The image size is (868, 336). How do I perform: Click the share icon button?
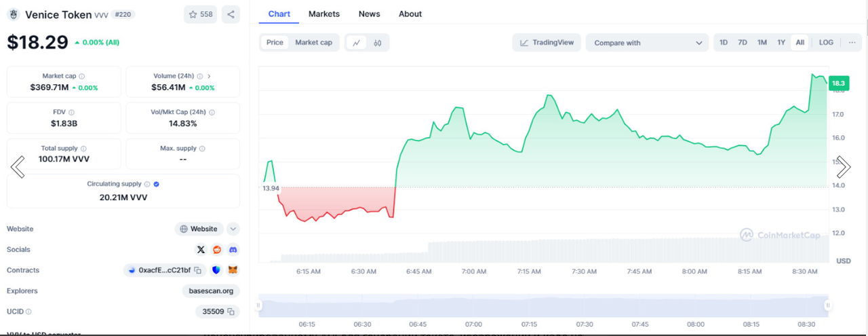(x=231, y=14)
